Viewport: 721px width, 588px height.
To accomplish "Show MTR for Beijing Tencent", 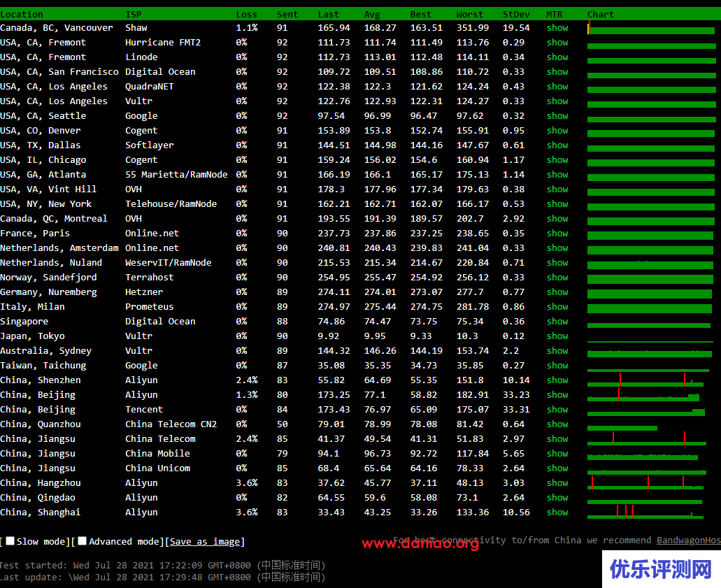I will (x=557, y=410).
